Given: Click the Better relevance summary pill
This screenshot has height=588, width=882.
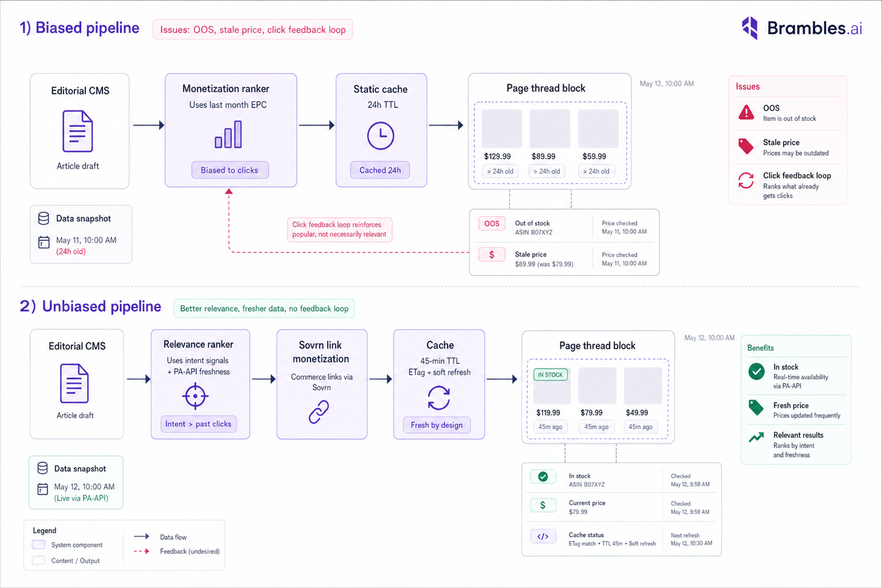Looking at the screenshot, I should 264,309.
